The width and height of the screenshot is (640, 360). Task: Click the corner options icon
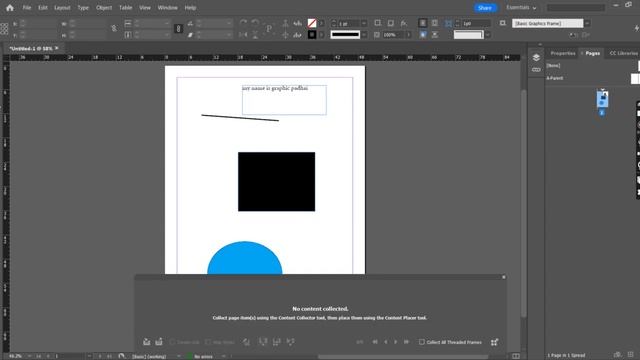click(x=448, y=23)
